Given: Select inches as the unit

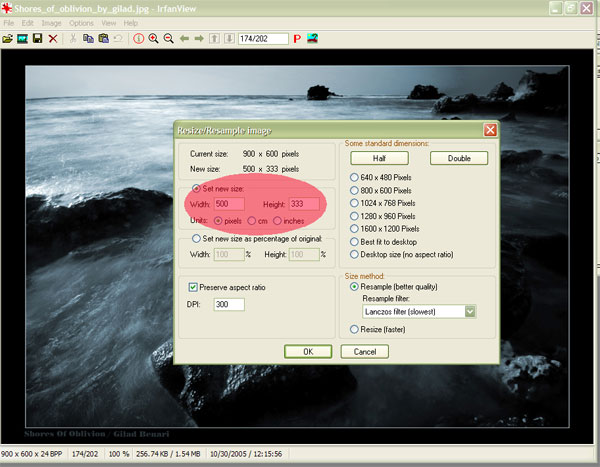Looking at the screenshot, I should pyautogui.click(x=277, y=221).
